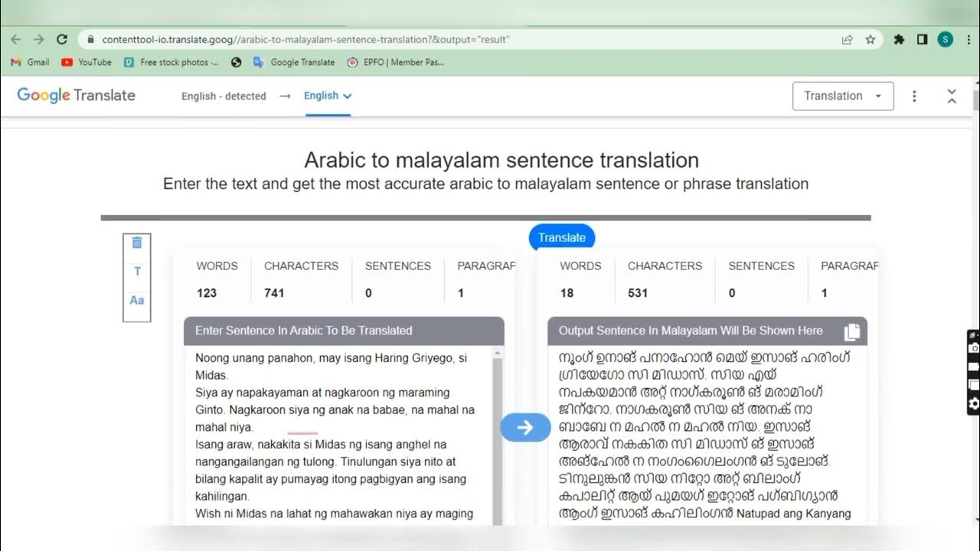Open the Chrome extensions puzzle icon
Viewport: 980px width, 551px height.
click(x=899, y=39)
